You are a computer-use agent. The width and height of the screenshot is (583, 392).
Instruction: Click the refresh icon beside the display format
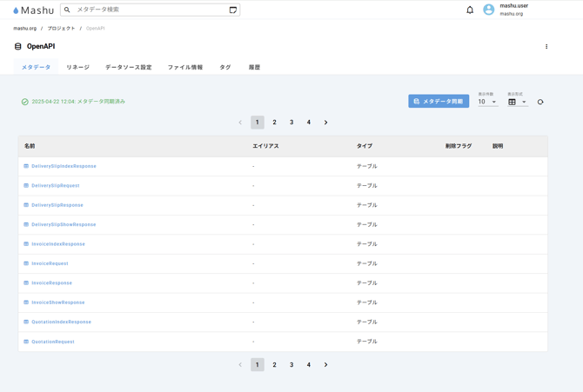point(540,103)
